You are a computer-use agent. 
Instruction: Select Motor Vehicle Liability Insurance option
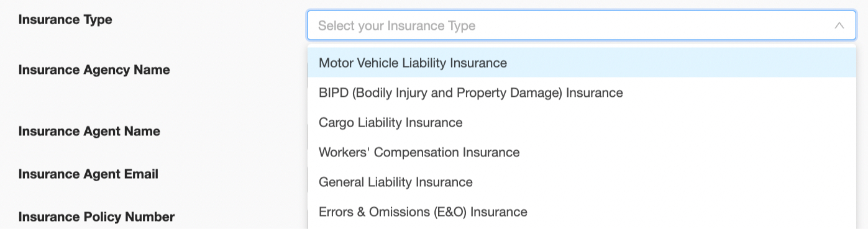coord(582,63)
